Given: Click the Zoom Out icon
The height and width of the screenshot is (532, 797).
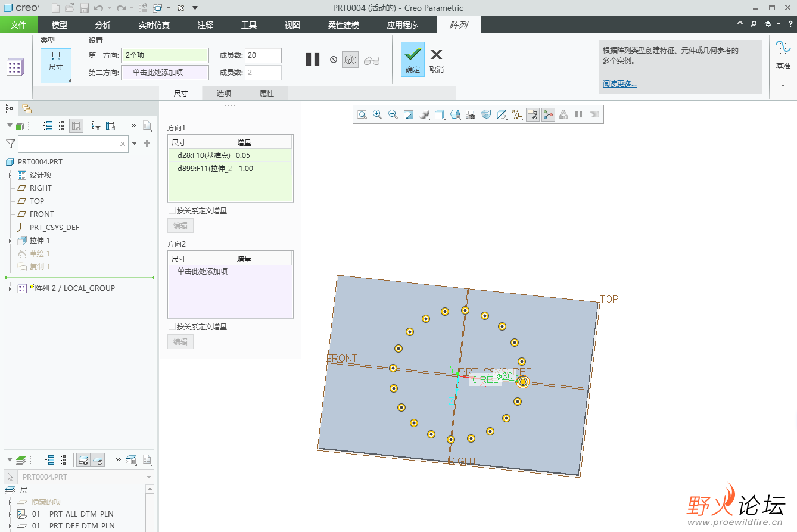Looking at the screenshot, I should pyautogui.click(x=393, y=114).
